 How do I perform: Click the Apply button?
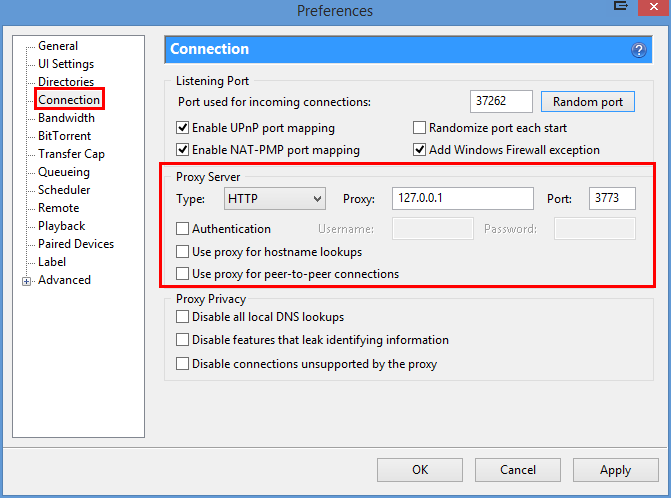(x=615, y=470)
